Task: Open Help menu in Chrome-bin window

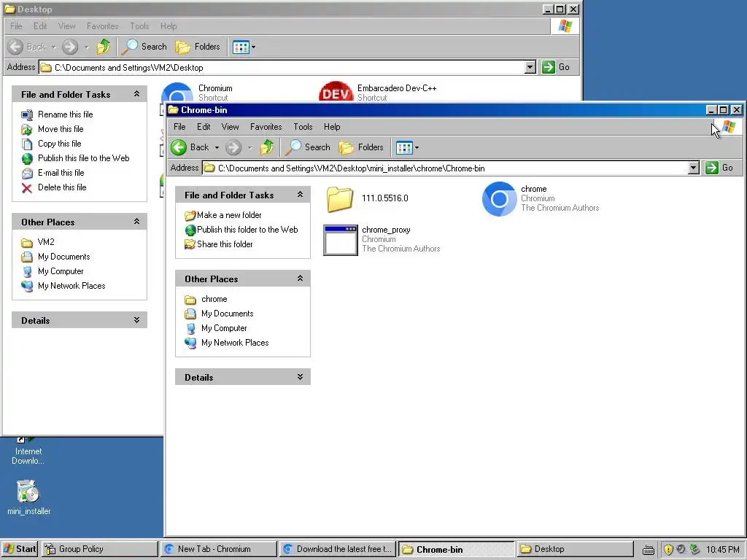Action: pos(332,127)
